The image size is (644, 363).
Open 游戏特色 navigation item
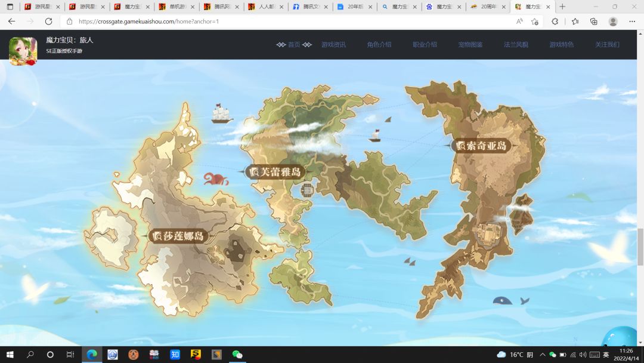tap(562, 44)
